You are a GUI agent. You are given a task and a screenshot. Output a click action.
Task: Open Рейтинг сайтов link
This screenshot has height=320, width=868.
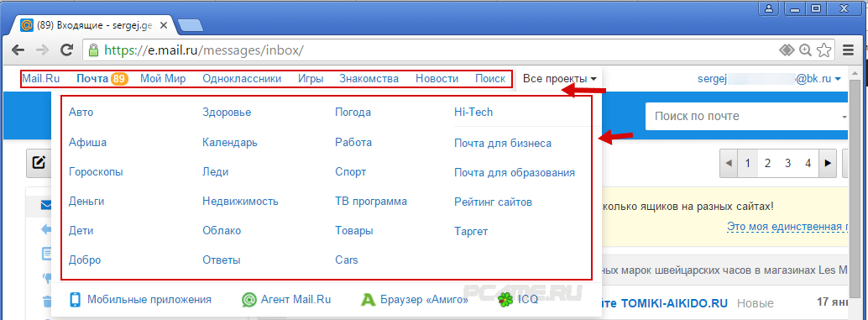pos(494,202)
